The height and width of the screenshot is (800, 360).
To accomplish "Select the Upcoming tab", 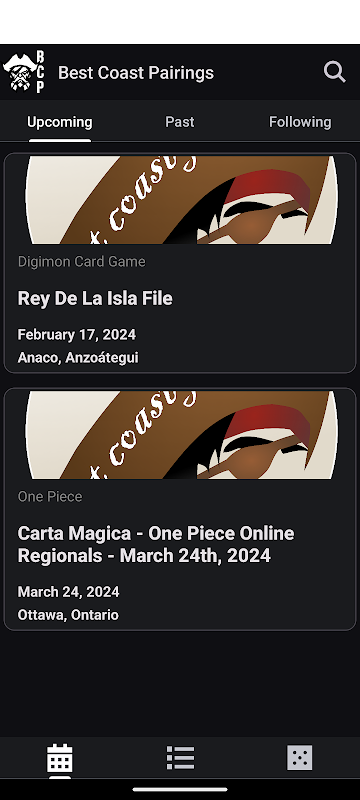I will [60, 122].
